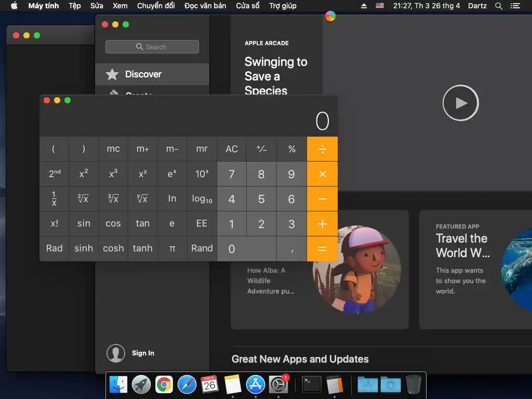
Task: Open Terminal from the Dock
Action: click(312, 384)
